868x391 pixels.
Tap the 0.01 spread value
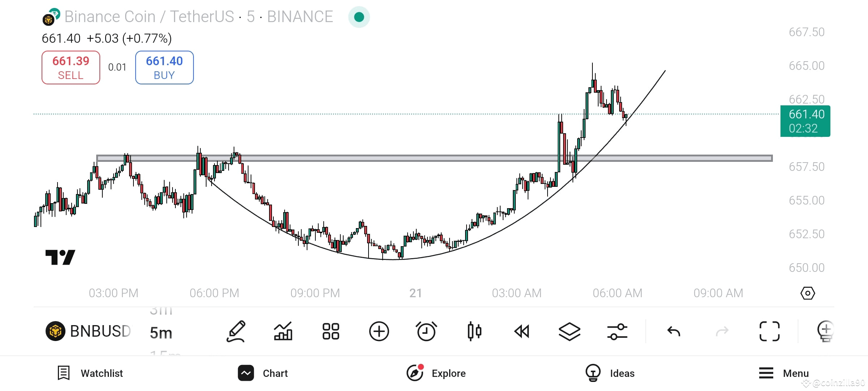point(117,67)
